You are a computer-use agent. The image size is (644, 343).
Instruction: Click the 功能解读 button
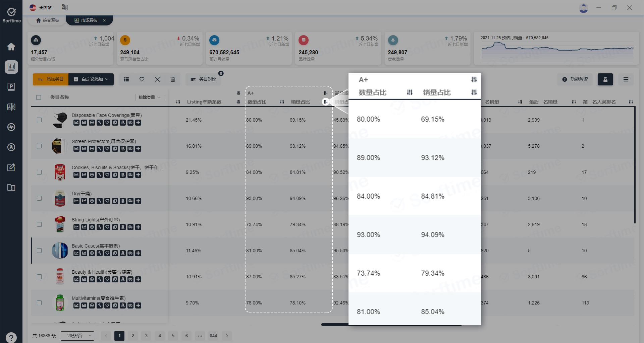coord(575,79)
